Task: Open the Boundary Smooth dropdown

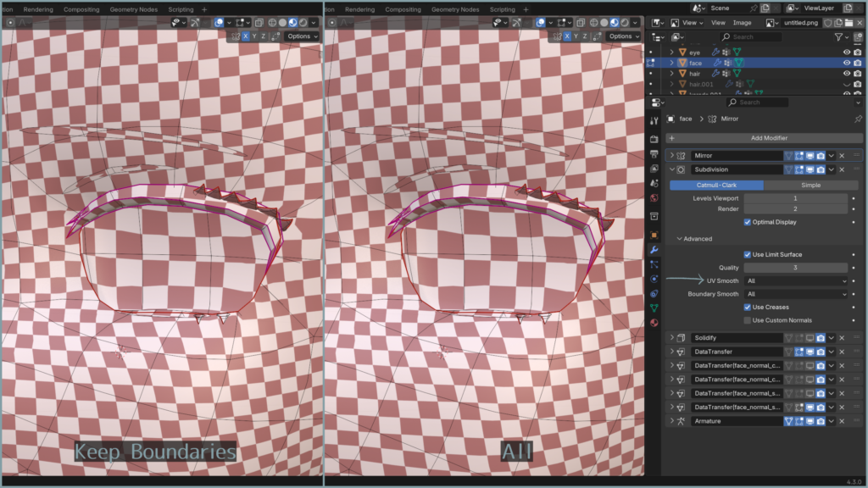Action: click(x=796, y=294)
